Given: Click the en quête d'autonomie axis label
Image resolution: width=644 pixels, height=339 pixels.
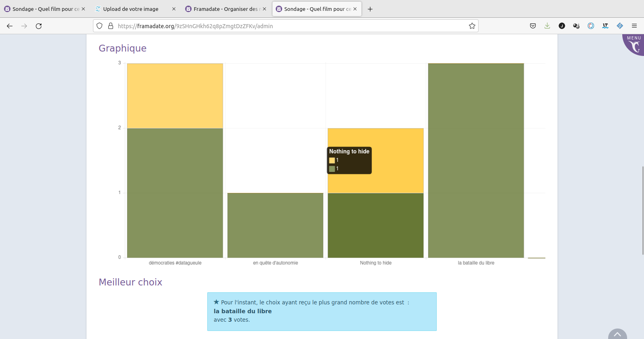Looking at the screenshot, I should click(x=276, y=263).
